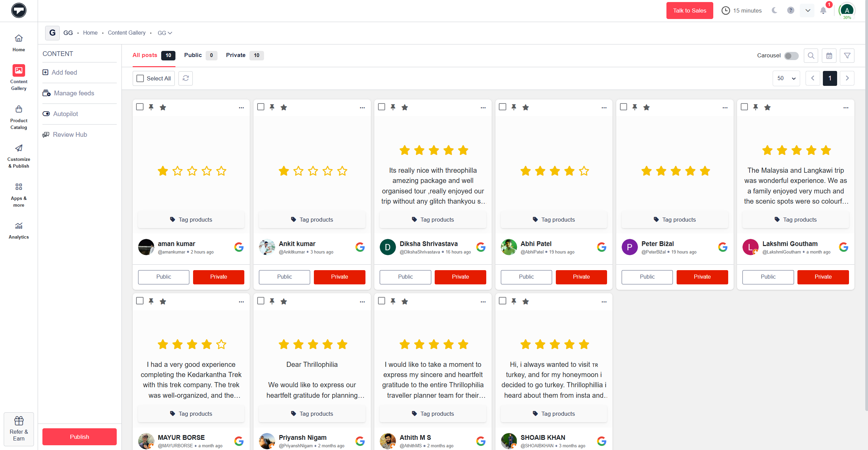The height and width of the screenshot is (450, 868).
Task: Toggle dark mode moon icon
Action: [x=774, y=11]
